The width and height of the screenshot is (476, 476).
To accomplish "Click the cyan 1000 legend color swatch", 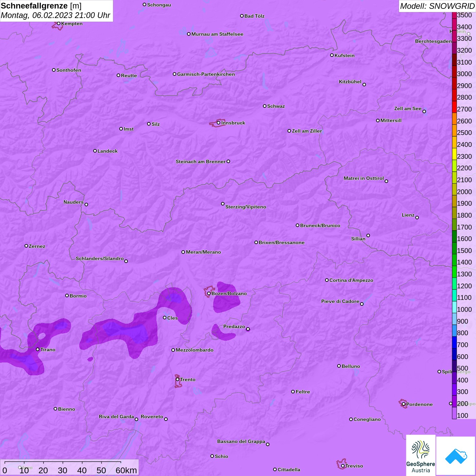I will click(x=454, y=307).
